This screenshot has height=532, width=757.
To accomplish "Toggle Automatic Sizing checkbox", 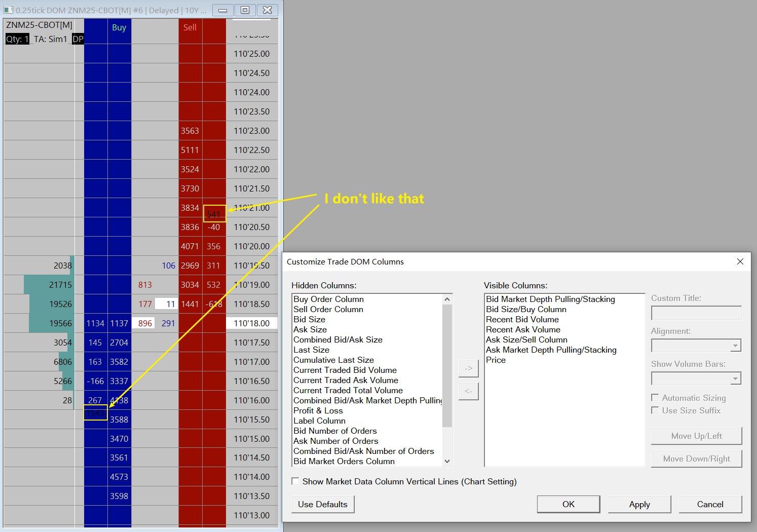I will coord(655,398).
